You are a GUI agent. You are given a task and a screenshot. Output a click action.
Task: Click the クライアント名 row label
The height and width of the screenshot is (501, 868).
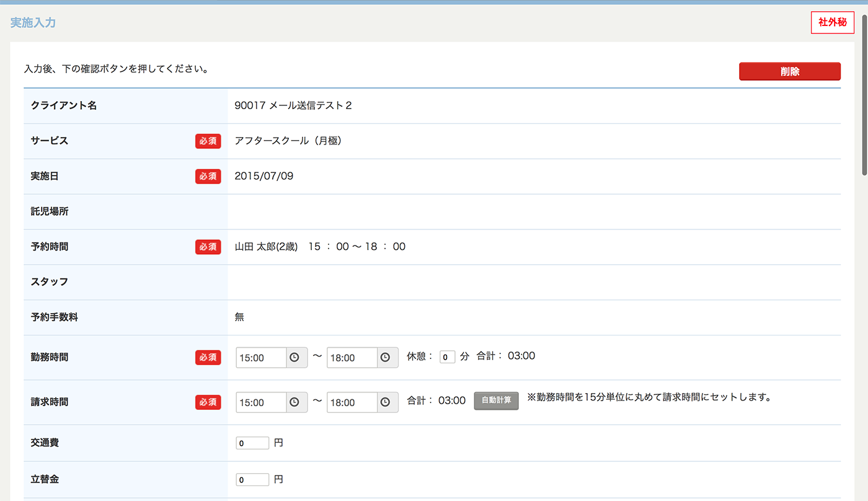tap(64, 105)
